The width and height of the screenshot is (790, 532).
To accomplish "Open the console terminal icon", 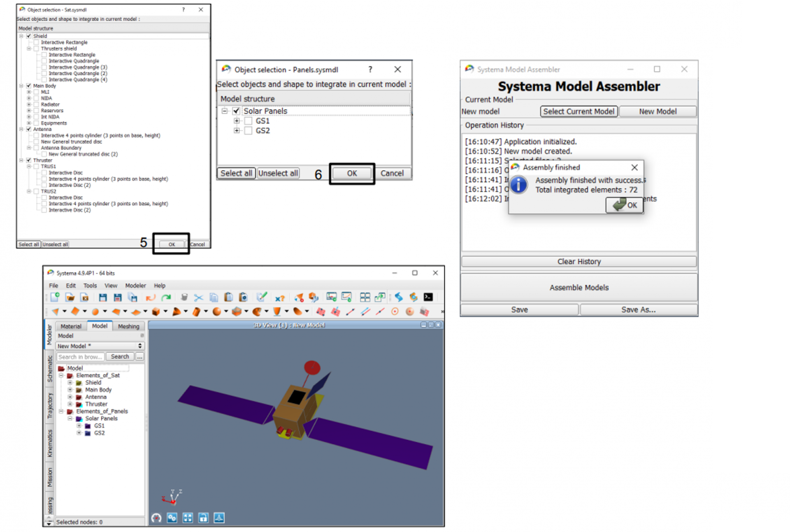I will (x=428, y=297).
